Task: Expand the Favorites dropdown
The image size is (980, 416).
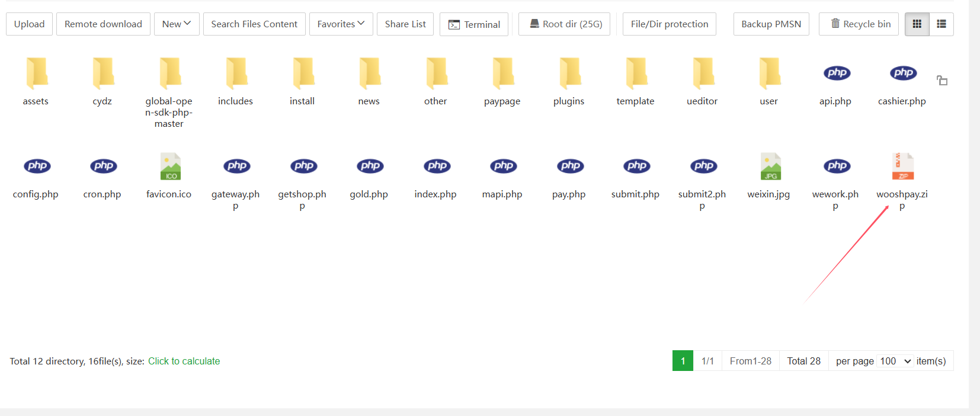Action: (x=341, y=24)
